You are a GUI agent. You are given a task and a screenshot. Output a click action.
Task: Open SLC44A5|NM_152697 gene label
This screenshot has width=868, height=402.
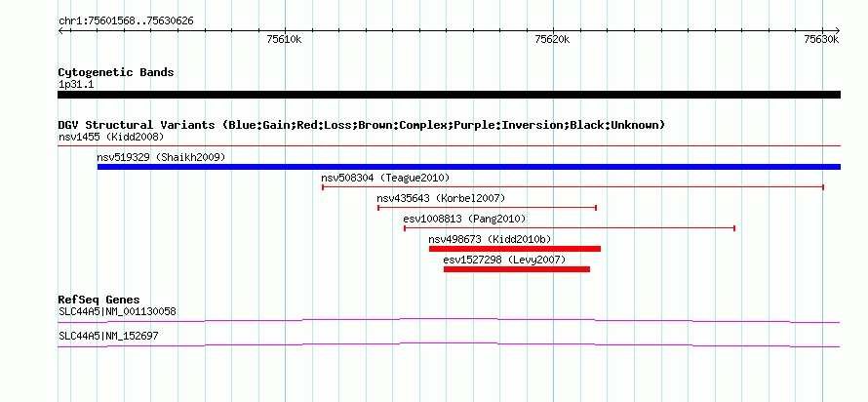pos(108,336)
